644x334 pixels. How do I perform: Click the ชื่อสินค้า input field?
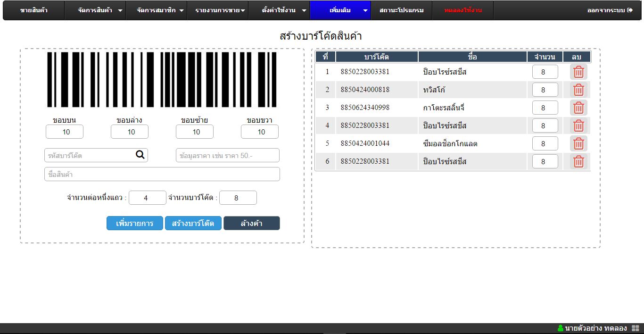(x=162, y=174)
